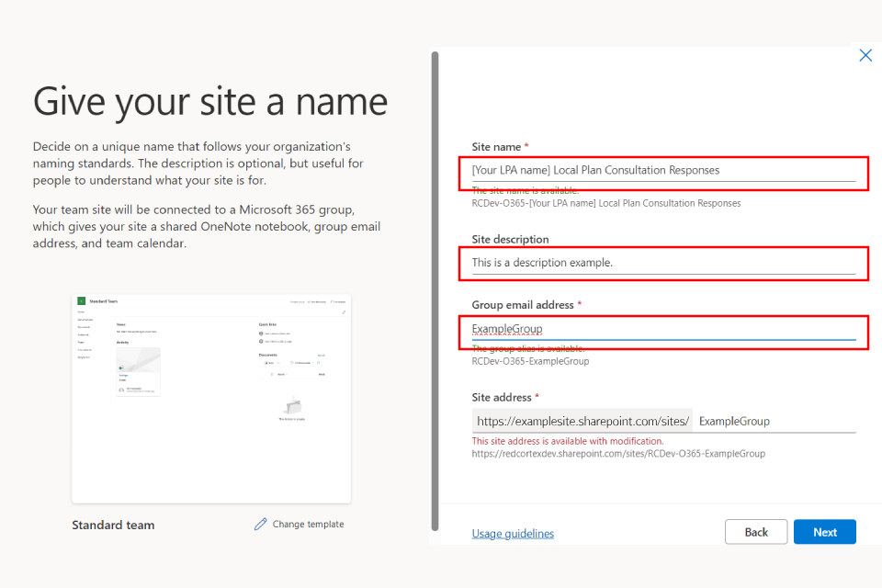Select the Group email address field
The width and height of the screenshot is (882, 588).
[663, 329]
